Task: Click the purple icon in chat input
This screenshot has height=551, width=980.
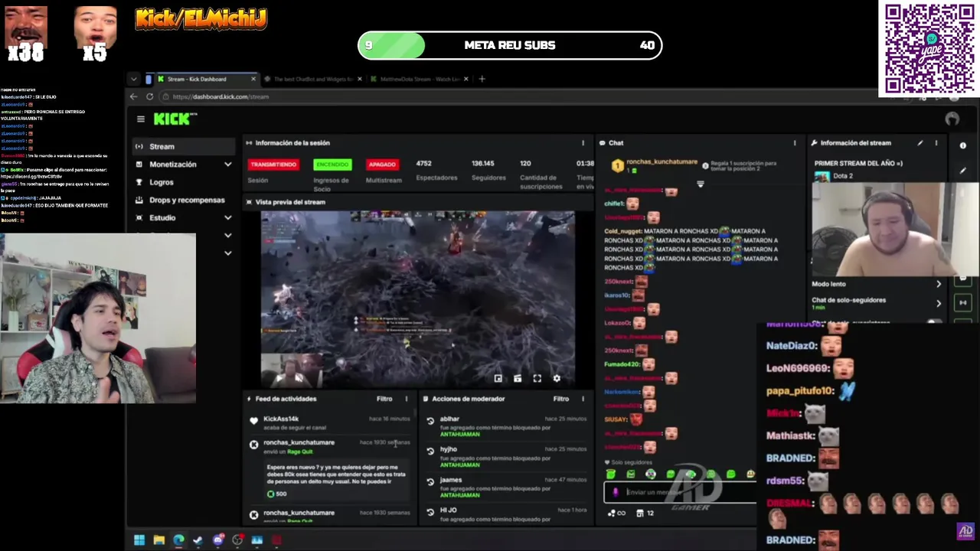Action: [616, 492]
